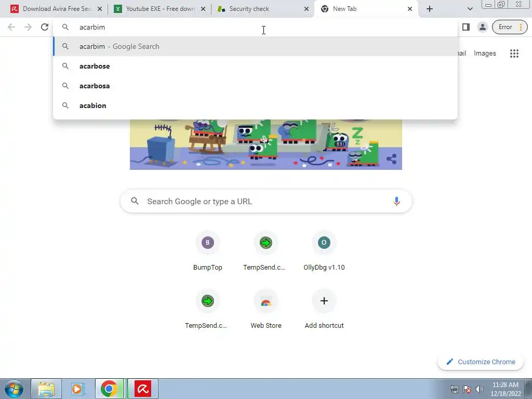Open the volume control tray icon
The image size is (532, 399).
tap(480, 389)
